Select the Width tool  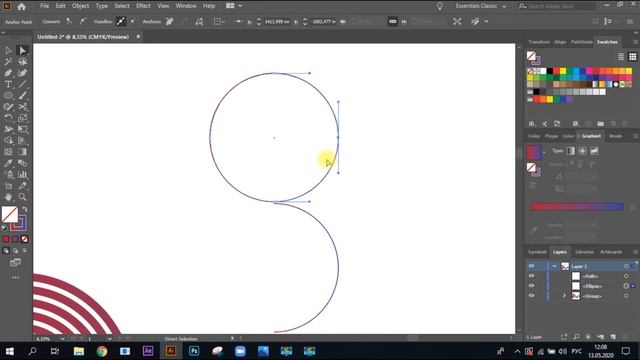tap(8, 129)
